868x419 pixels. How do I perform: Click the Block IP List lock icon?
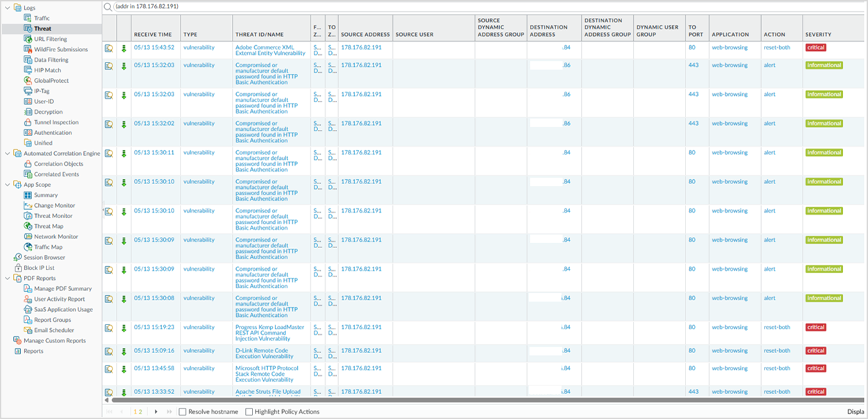[x=17, y=268]
